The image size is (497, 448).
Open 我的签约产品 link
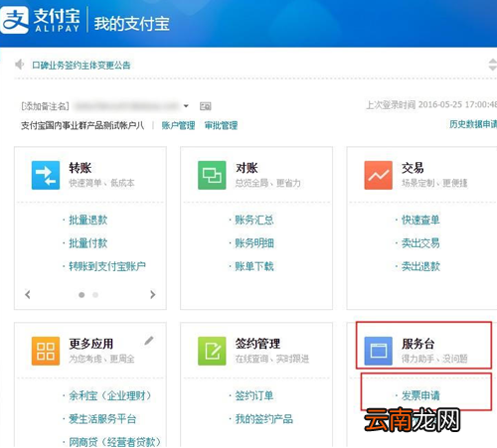pyautogui.click(x=264, y=419)
